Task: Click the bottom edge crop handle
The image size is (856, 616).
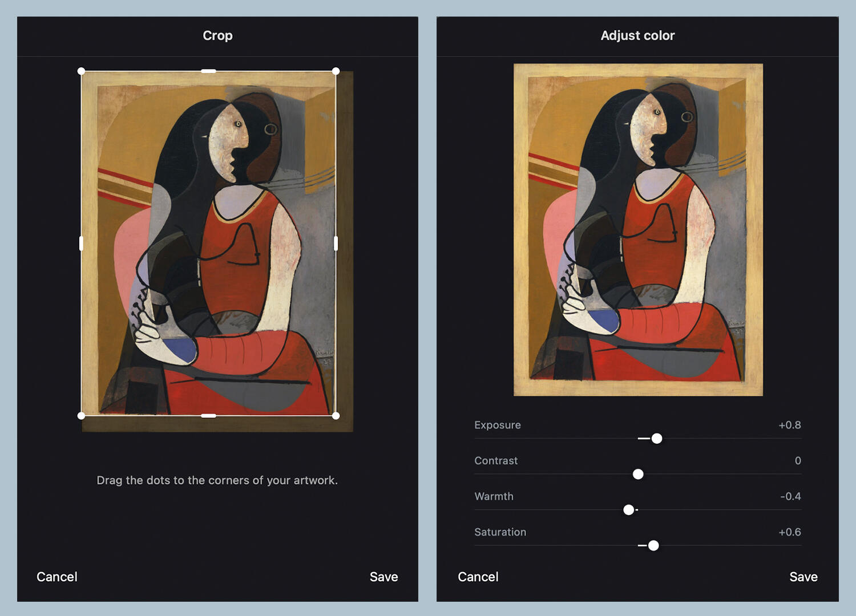Action: 208,416
